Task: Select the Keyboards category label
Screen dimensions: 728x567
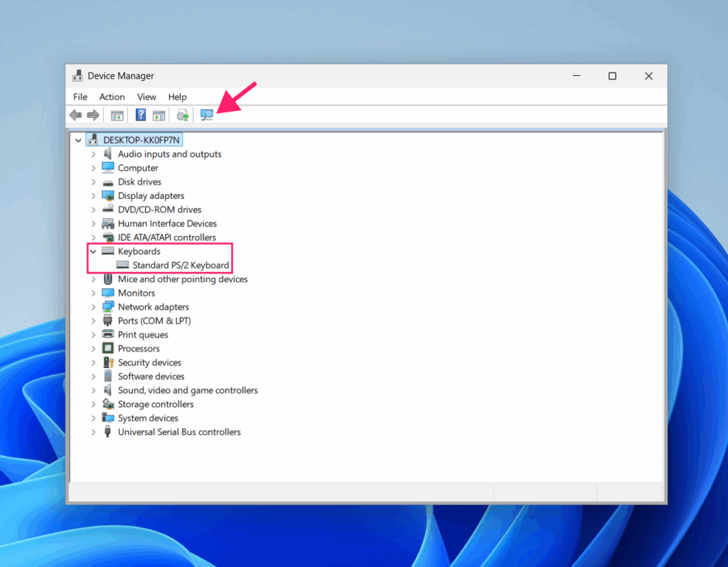Action: [x=139, y=251]
